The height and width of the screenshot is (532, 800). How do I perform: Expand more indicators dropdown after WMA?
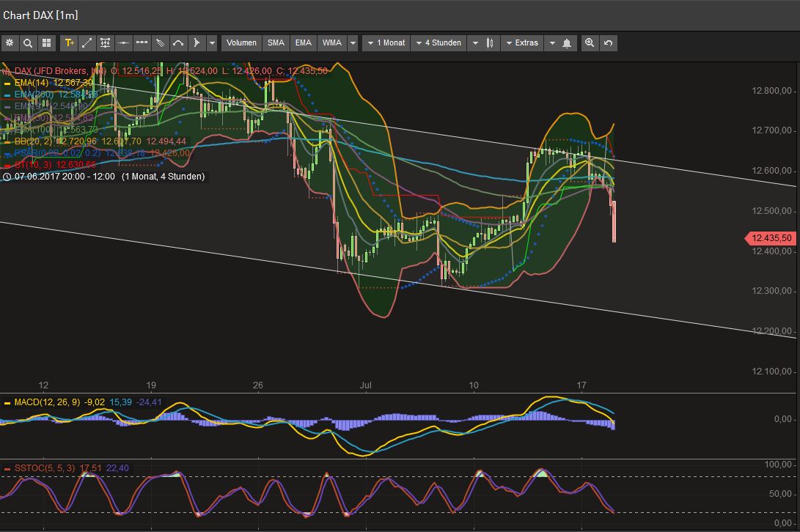353,43
